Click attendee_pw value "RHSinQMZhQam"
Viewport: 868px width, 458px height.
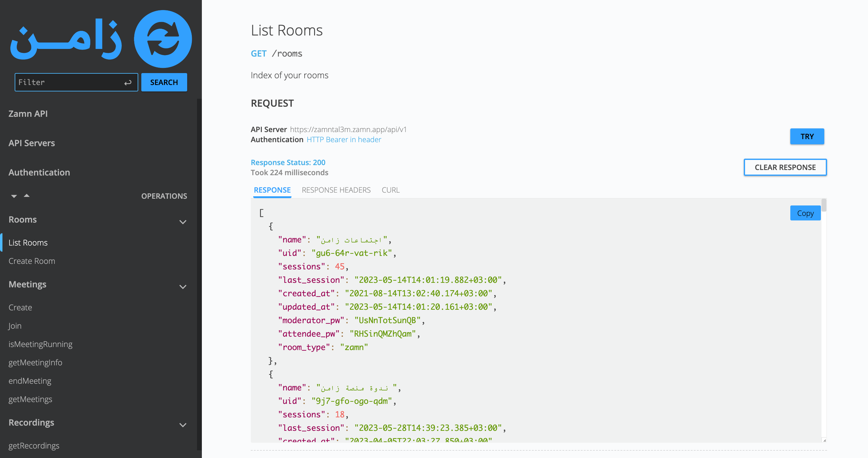pyautogui.click(x=382, y=334)
